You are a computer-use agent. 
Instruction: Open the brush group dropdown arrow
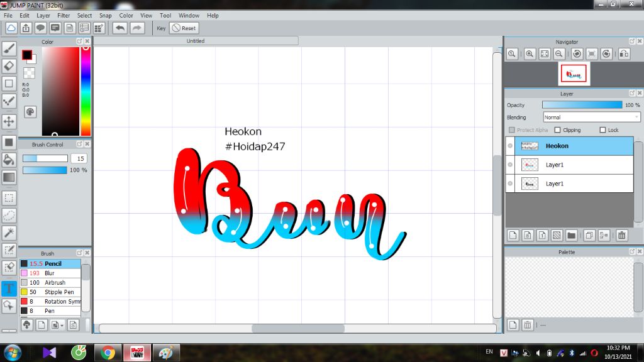pyautogui.click(x=62, y=326)
